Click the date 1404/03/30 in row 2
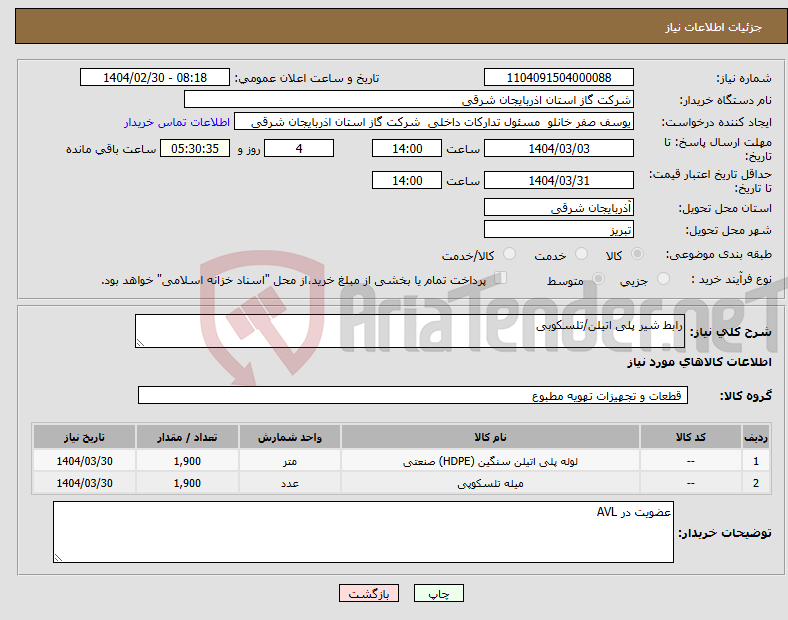788x620 pixels. click(84, 483)
